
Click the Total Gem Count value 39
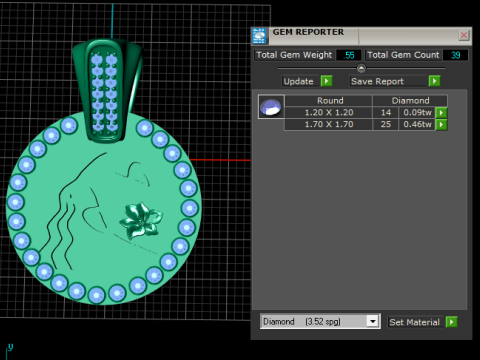pos(455,55)
